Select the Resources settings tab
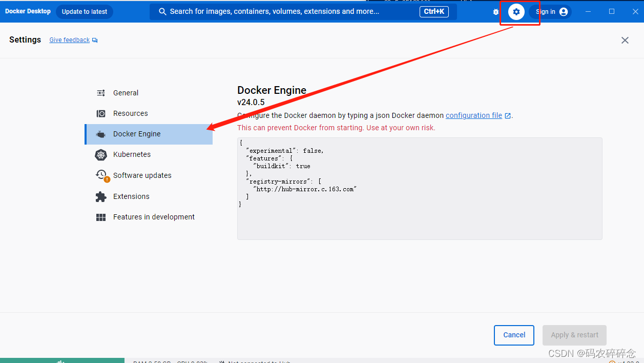The height and width of the screenshot is (363, 644). tap(149, 113)
